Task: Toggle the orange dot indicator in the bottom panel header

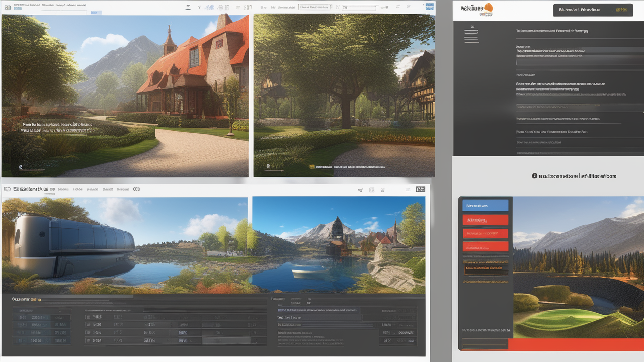Action: tap(40, 300)
